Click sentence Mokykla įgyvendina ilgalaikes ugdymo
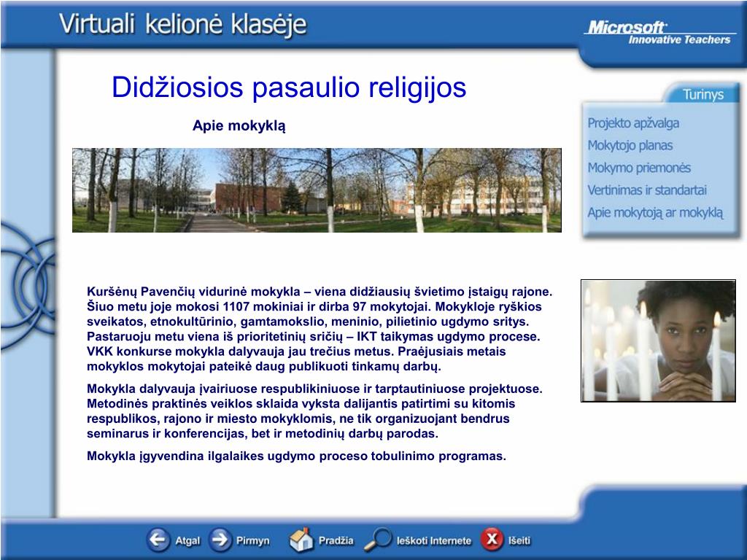Image resolution: width=747 pixels, height=560 pixels. point(296,456)
